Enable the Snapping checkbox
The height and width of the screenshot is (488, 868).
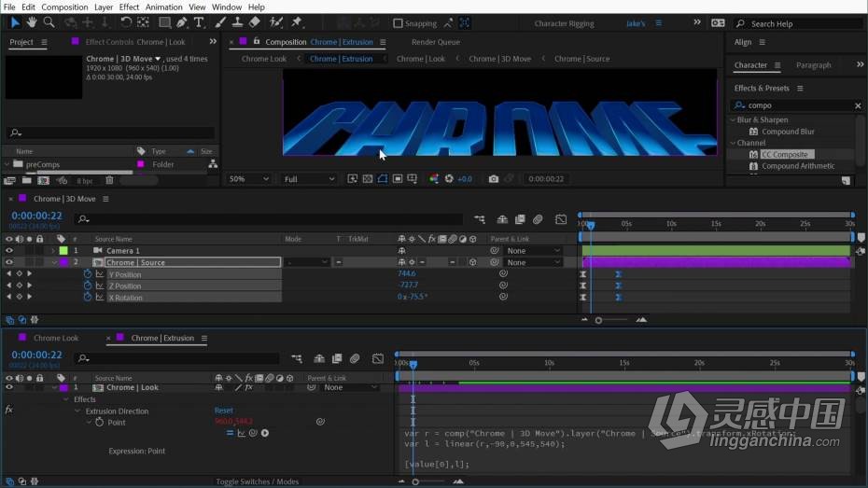(398, 23)
